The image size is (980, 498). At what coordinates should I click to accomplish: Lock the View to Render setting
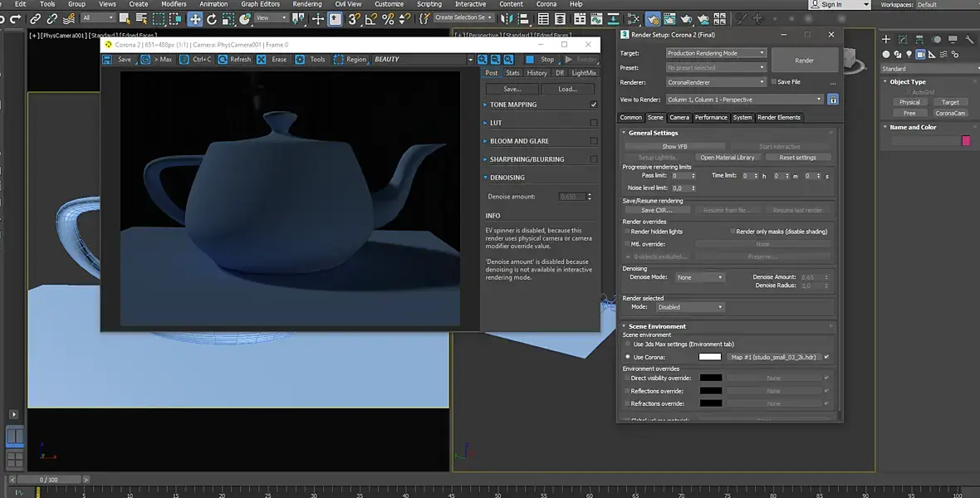tap(833, 100)
